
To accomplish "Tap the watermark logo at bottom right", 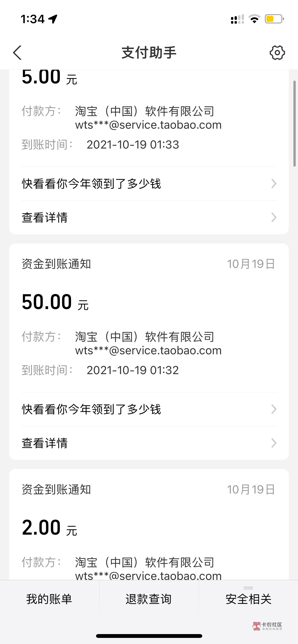I will 267,626.
